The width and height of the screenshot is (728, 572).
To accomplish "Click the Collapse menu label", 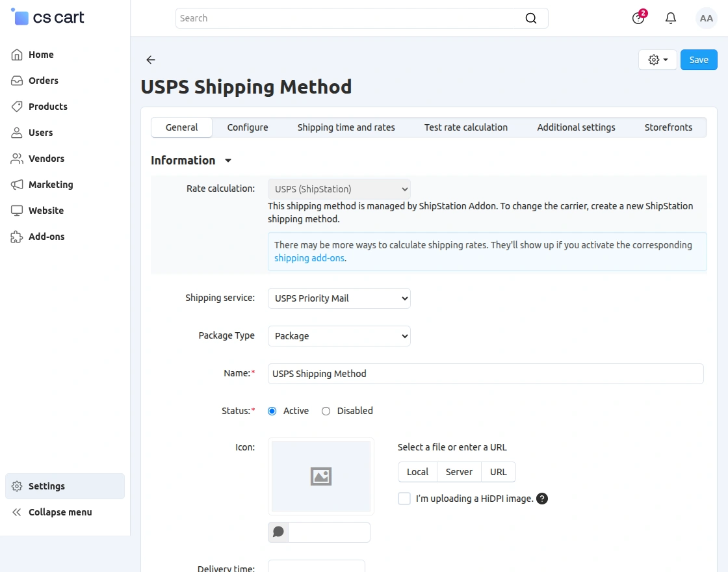I will 60,512.
